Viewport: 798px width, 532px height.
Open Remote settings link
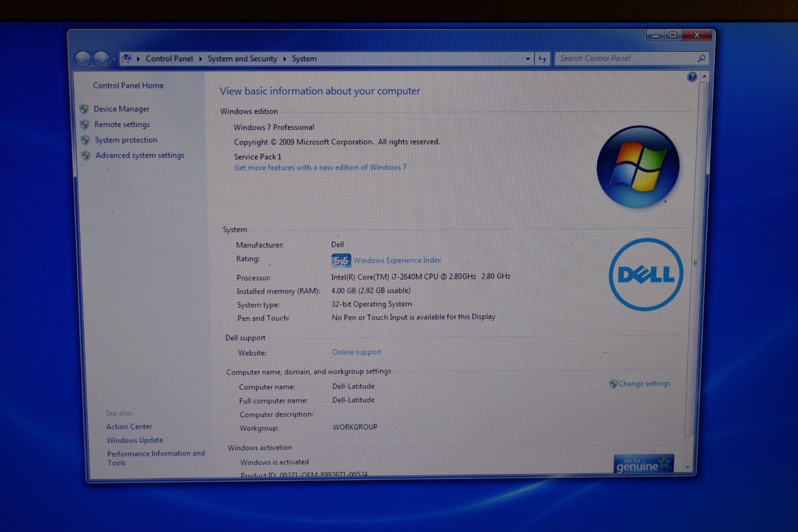[122, 124]
